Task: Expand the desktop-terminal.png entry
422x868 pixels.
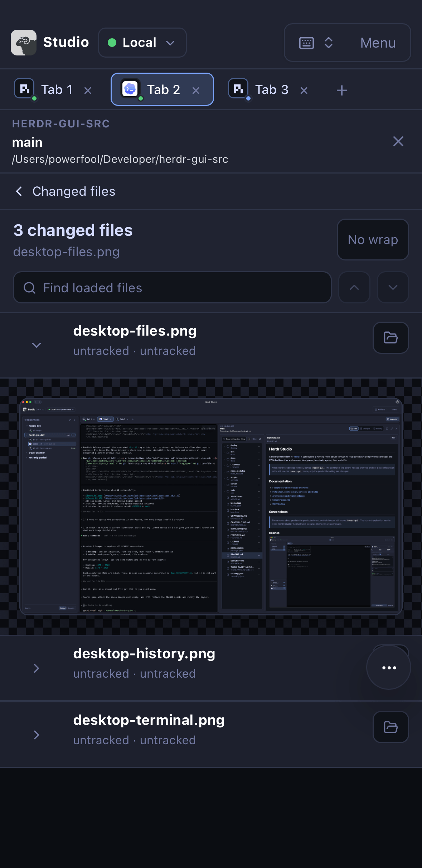Action: (37, 735)
